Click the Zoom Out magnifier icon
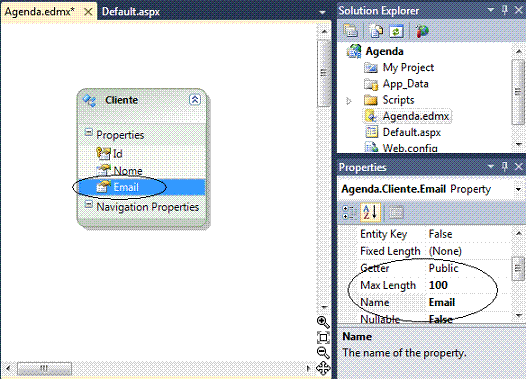This screenshot has height=379, width=526. click(x=323, y=353)
